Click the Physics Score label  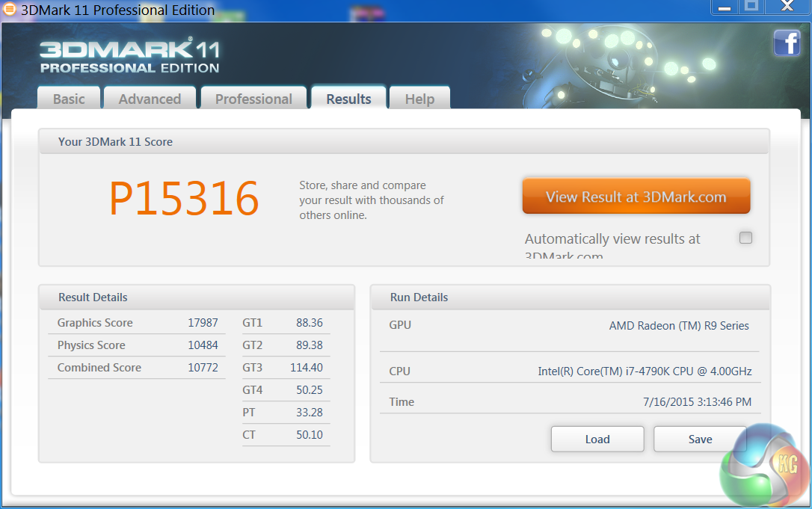click(x=91, y=345)
